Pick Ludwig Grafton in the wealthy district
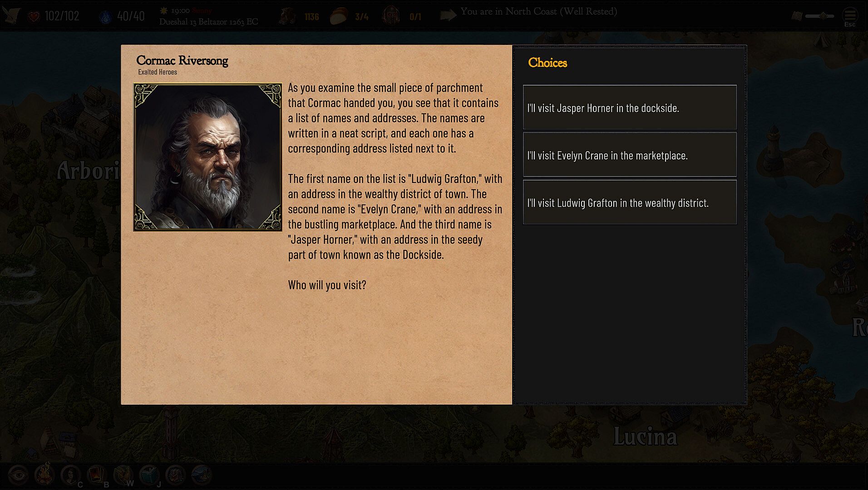 [x=630, y=202]
